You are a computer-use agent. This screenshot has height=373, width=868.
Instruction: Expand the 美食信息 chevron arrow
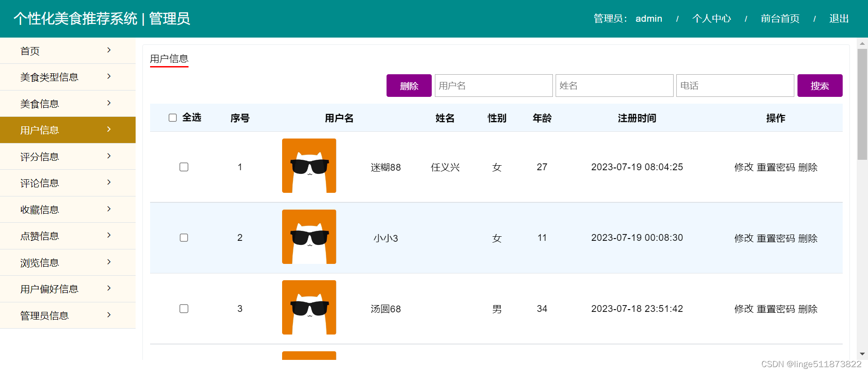109,103
